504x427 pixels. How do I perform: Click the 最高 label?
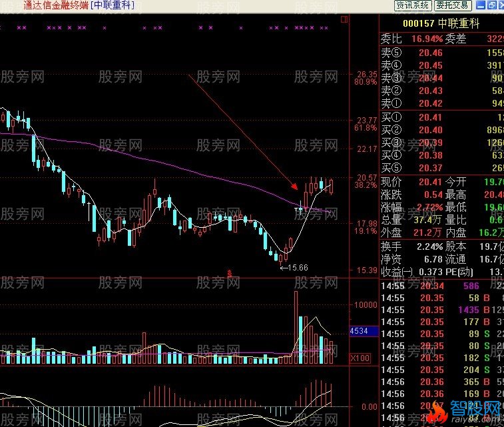(x=455, y=195)
